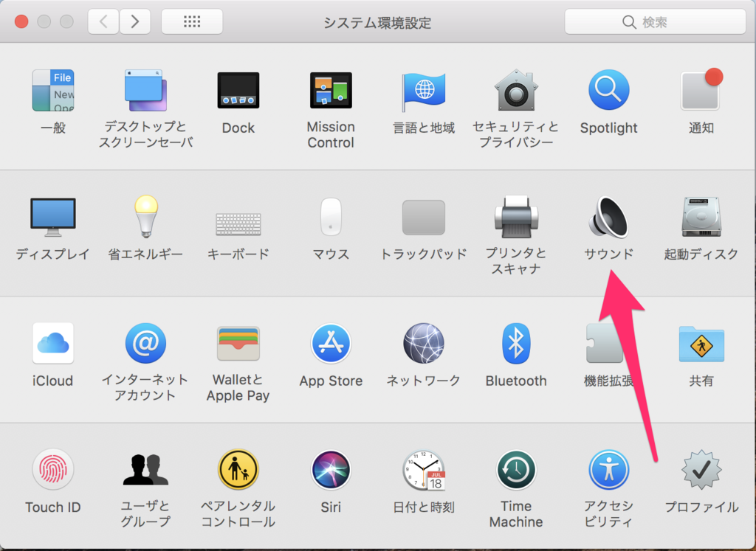Open セキュリティとプライバシー preferences
Screen dimensions: 756x551
point(516,91)
